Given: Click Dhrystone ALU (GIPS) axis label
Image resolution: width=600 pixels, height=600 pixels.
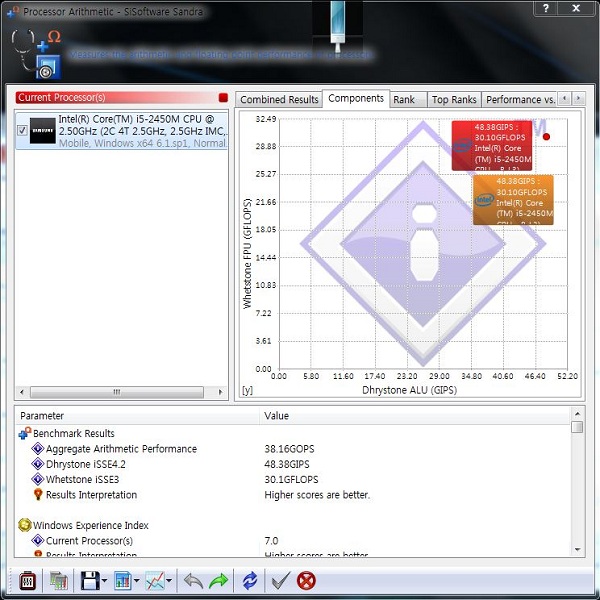Looking at the screenshot, I should click(x=409, y=390).
